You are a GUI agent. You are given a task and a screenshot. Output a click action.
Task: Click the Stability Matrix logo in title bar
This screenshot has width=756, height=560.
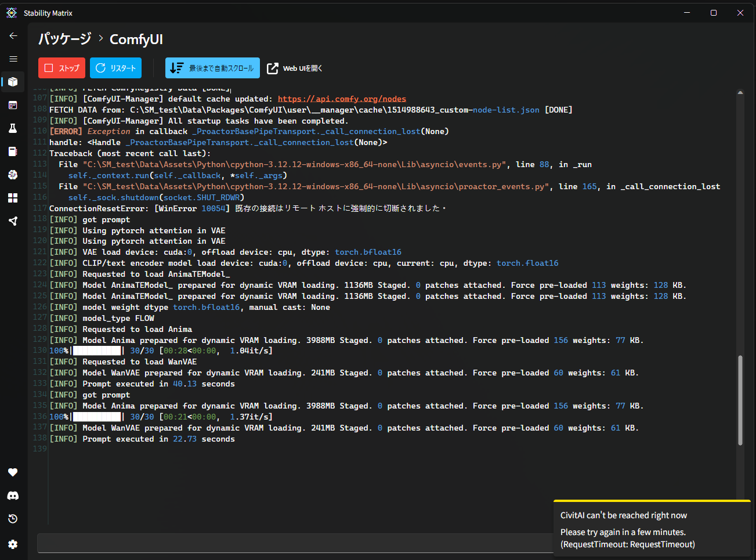tap(12, 13)
